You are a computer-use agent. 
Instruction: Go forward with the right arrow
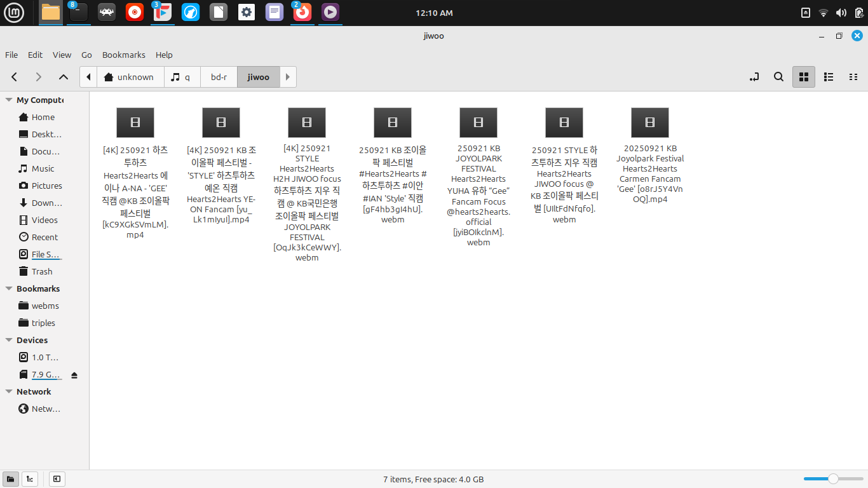tap(38, 77)
